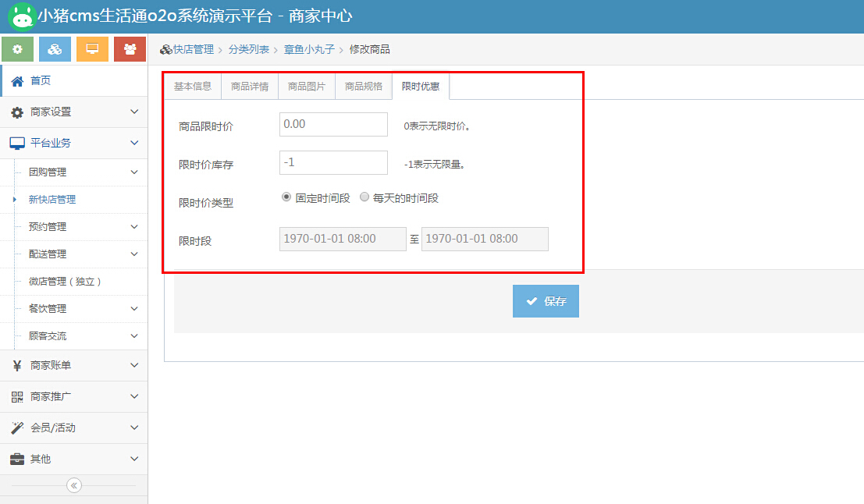Select the 每天的时间段 radio button
This screenshot has width=864, height=504.
click(364, 197)
